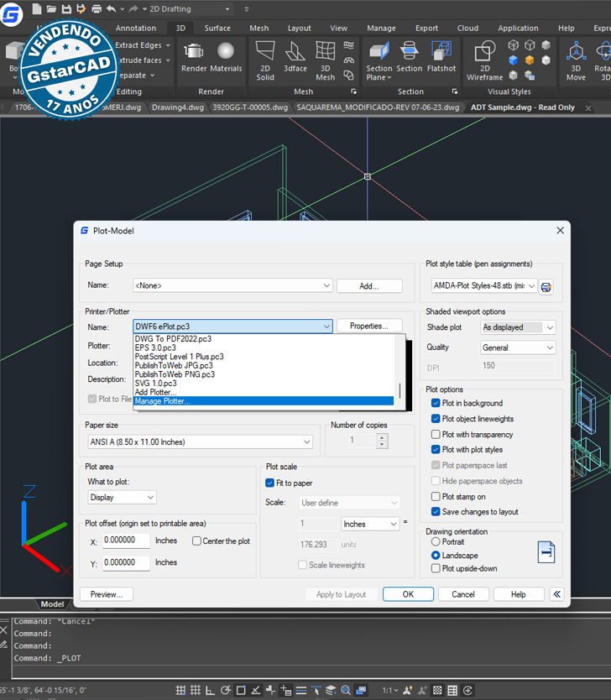Click the Open folder icon in quick access toolbar
Viewport: 611px width, 700px height.
point(51,8)
